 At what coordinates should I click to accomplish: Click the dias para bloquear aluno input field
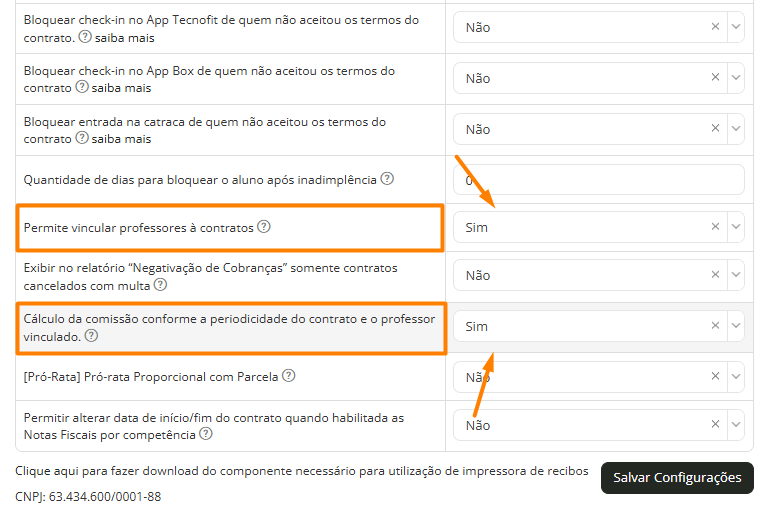tap(599, 180)
